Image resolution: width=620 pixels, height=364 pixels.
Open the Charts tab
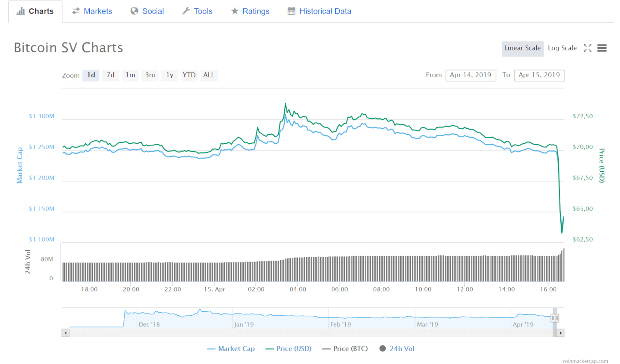[35, 11]
